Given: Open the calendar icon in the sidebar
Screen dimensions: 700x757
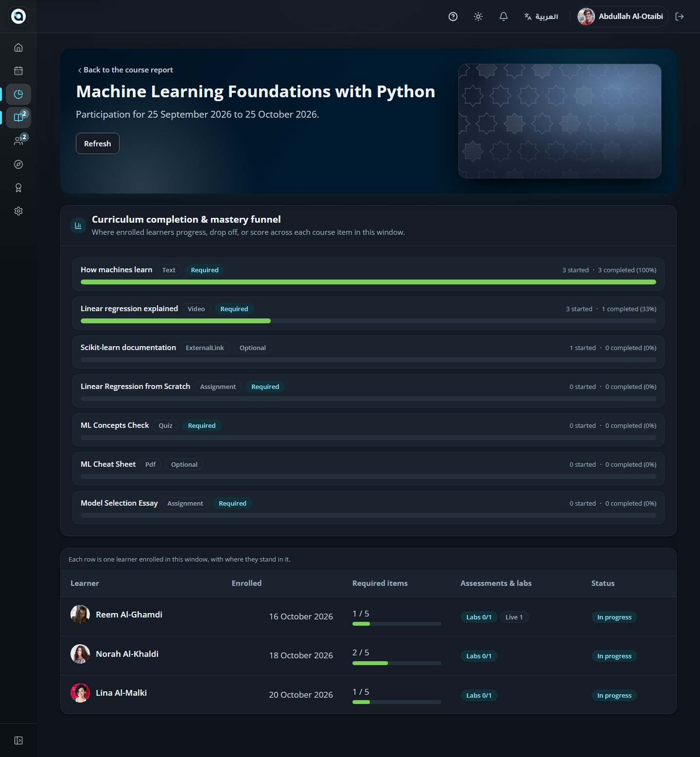Looking at the screenshot, I should tap(18, 71).
